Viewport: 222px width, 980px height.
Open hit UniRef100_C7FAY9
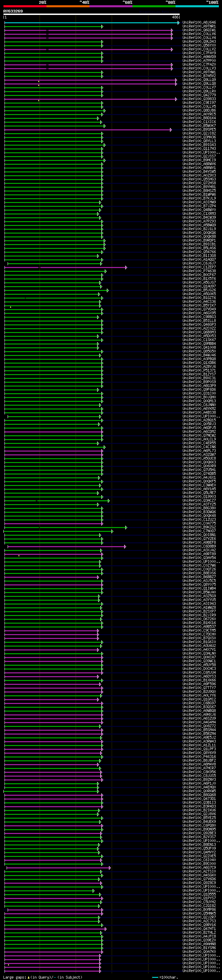(199, 53)
